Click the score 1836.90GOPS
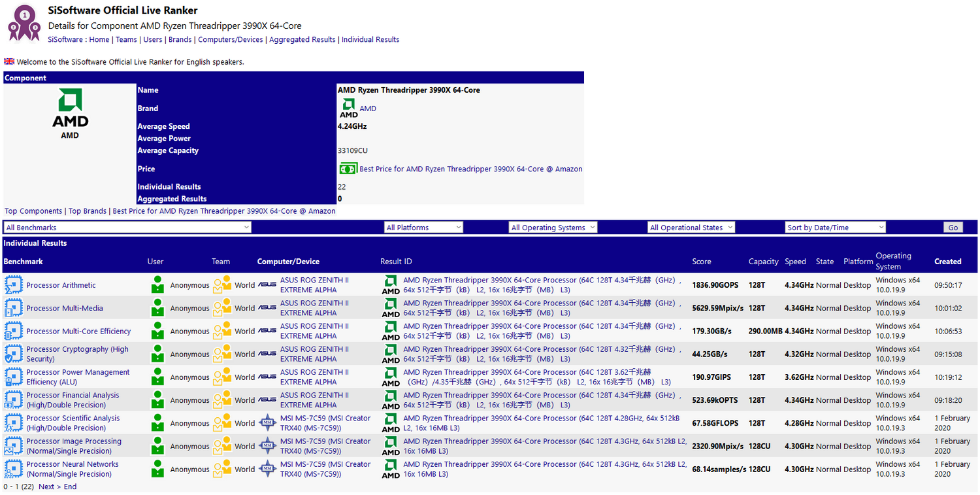 [x=715, y=285]
